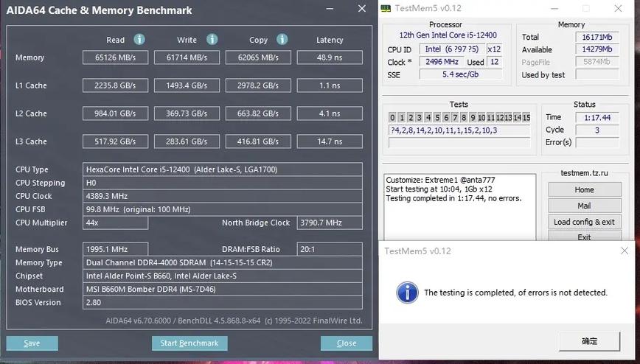
Task: Click the TestMem5 title bar app icon
Action: coord(386,9)
